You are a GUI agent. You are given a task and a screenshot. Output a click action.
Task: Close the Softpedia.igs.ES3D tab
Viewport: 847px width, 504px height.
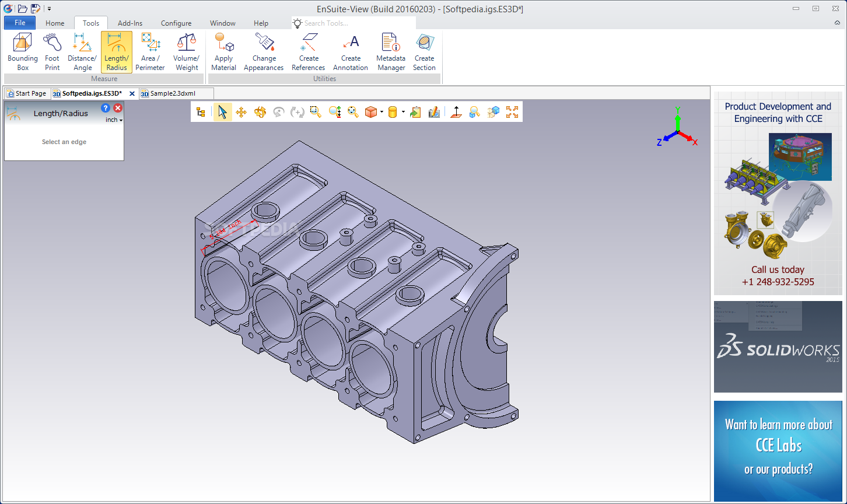point(132,93)
